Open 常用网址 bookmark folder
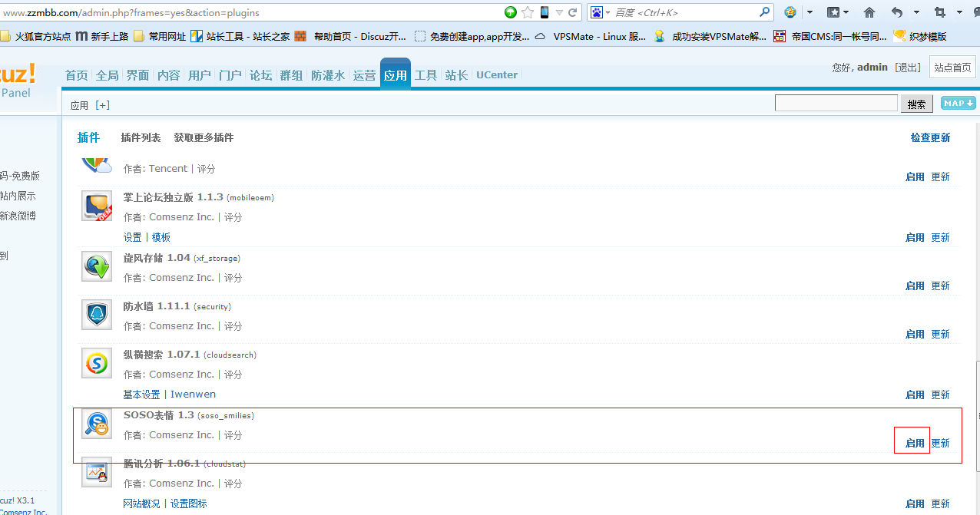Image resolution: width=980 pixels, height=515 pixels. (160, 36)
